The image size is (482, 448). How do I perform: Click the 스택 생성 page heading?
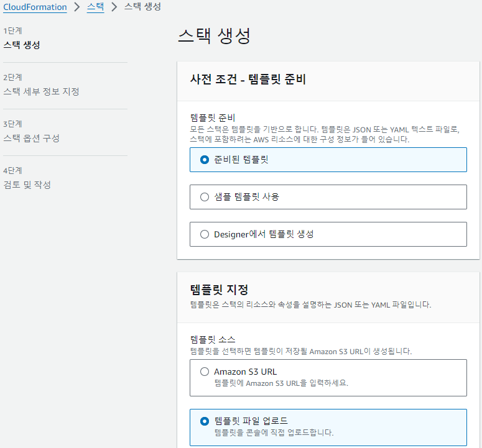[x=214, y=36]
